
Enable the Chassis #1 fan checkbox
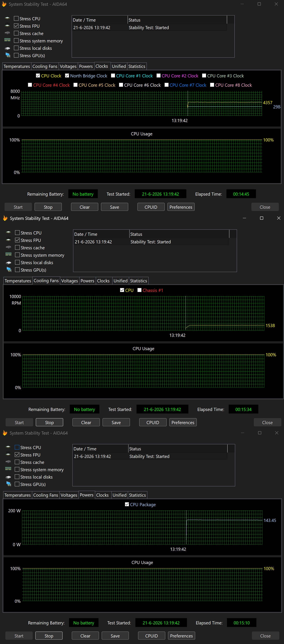pos(140,290)
